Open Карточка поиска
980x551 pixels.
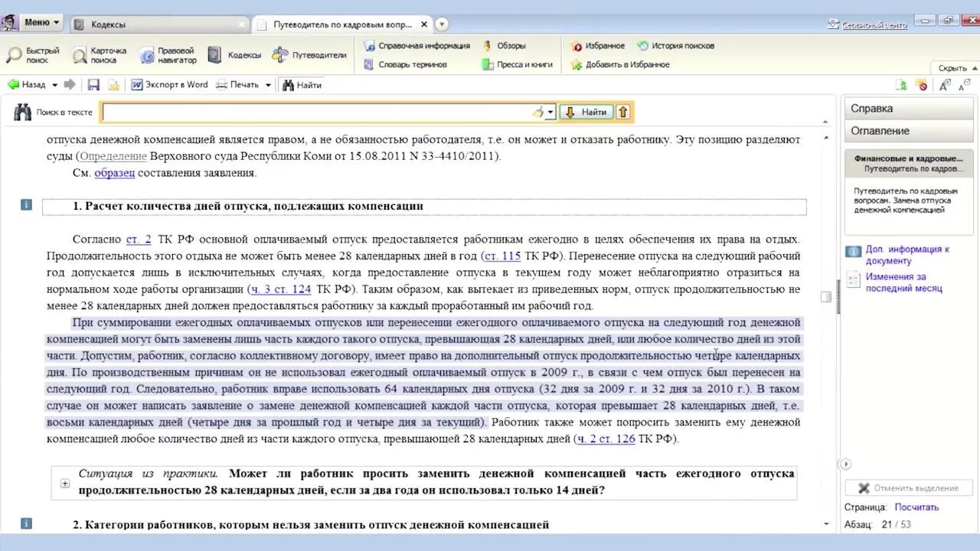tap(100, 55)
